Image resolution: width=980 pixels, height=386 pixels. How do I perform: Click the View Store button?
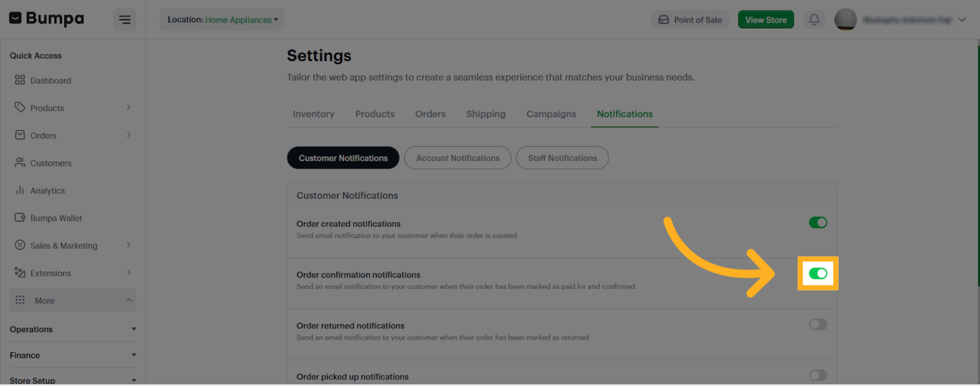(766, 19)
